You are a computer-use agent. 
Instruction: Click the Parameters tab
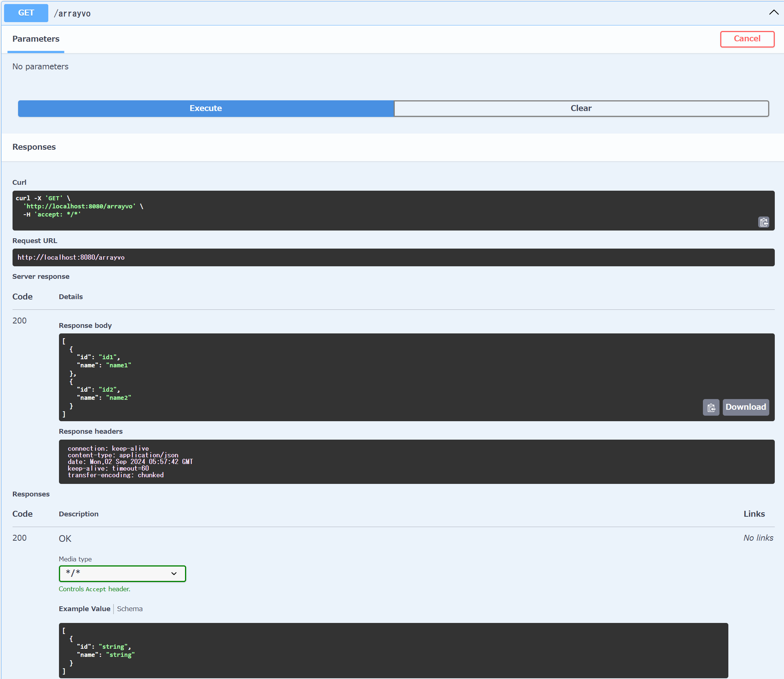click(36, 39)
